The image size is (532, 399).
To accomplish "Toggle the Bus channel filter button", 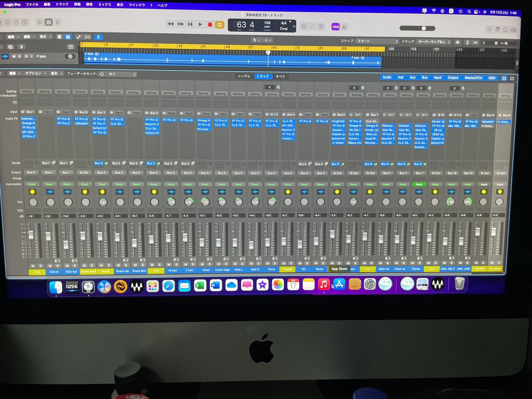I will (x=425, y=78).
